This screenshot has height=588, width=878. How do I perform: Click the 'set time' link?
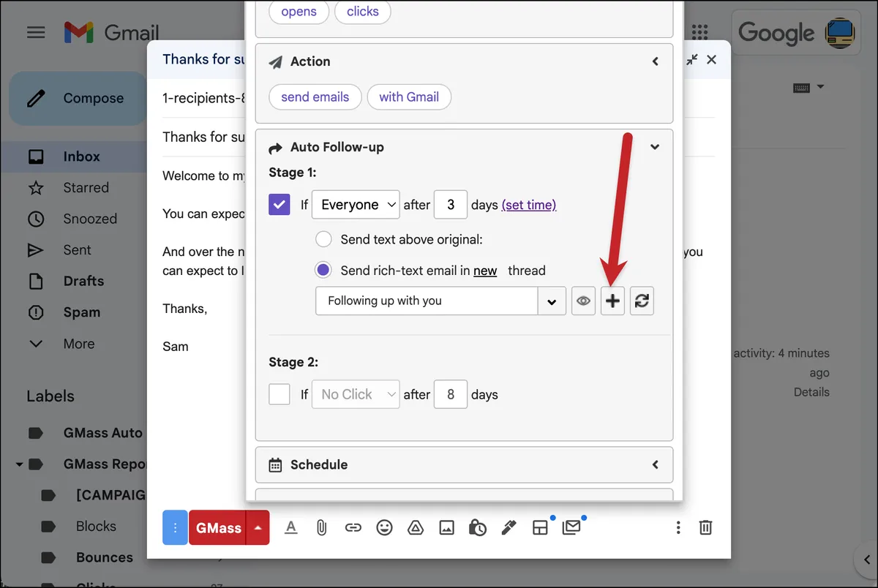tap(529, 205)
